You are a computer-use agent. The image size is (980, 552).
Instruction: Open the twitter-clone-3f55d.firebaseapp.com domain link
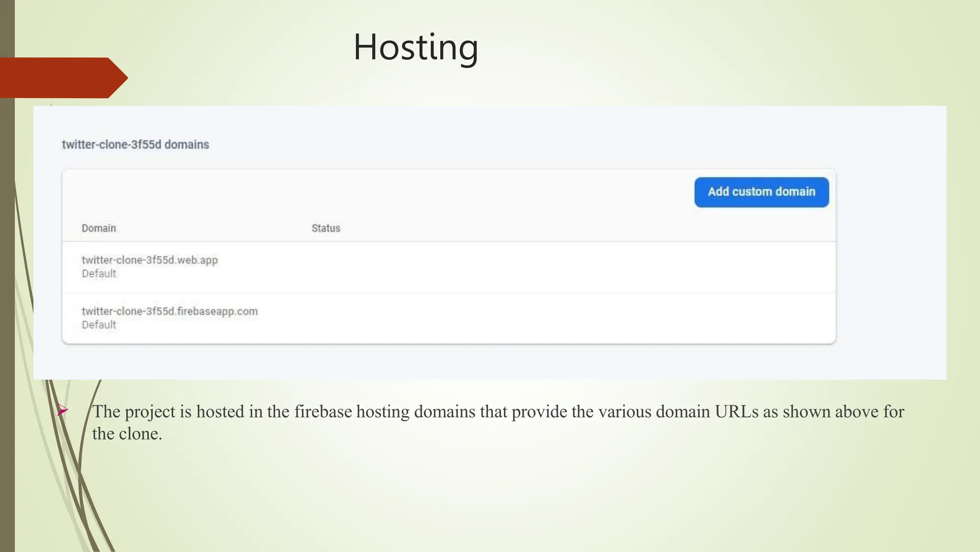[169, 311]
